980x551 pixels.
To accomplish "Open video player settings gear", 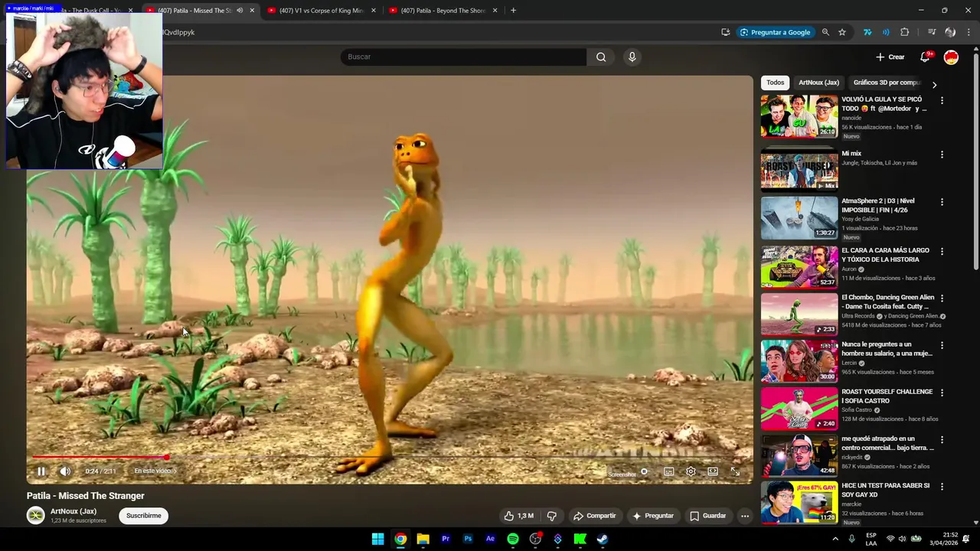I will tap(691, 471).
